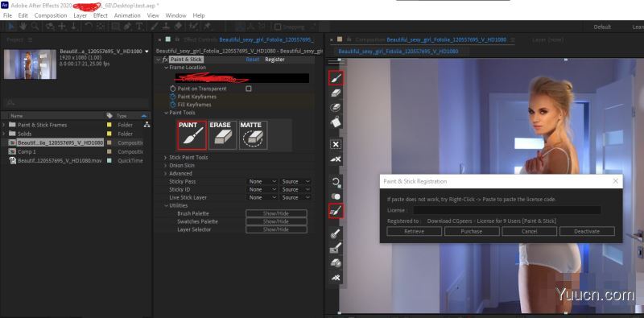Select the ERASE tool button in Paint Tools

point(223,134)
